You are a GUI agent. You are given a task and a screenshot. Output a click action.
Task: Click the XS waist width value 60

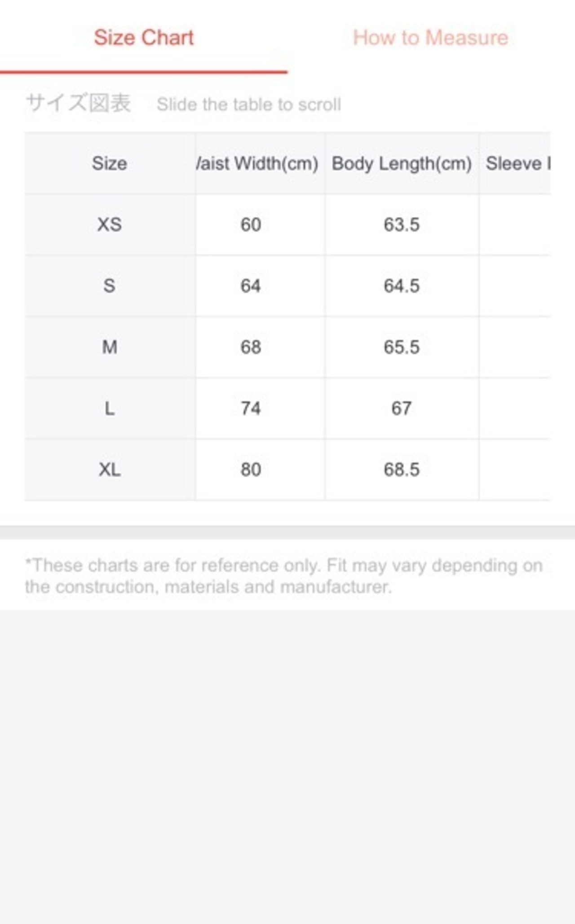[x=251, y=224]
